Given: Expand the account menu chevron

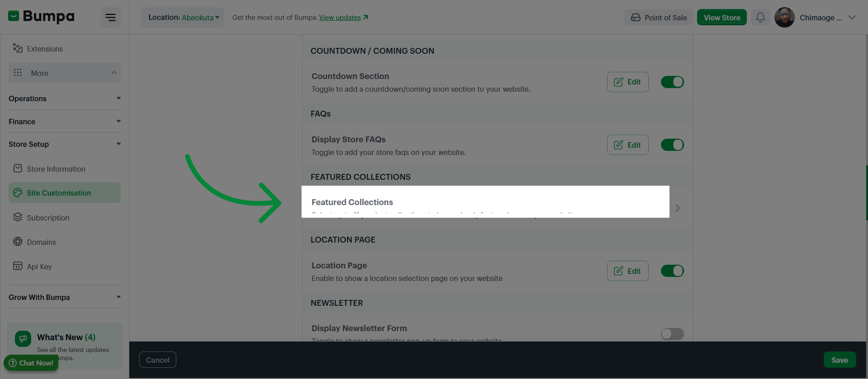Looking at the screenshot, I should pyautogui.click(x=852, y=18).
